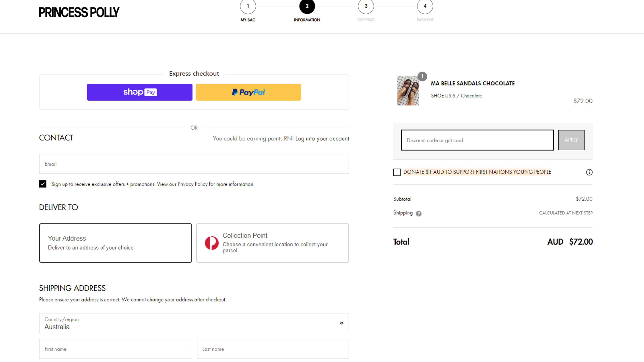Click the MA BELLE SANDALS CHOCOLATE title

tap(472, 83)
